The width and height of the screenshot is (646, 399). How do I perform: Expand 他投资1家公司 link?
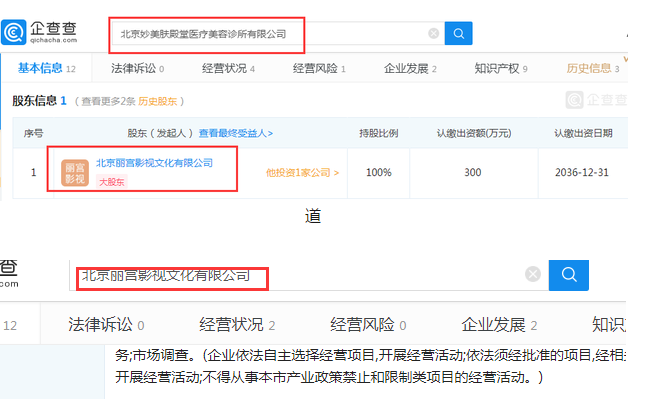tap(302, 173)
